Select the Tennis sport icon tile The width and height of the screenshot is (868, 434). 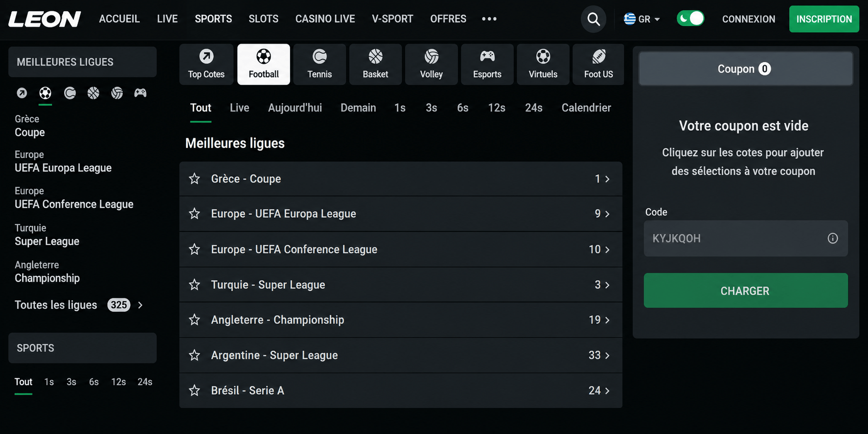click(320, 64)
